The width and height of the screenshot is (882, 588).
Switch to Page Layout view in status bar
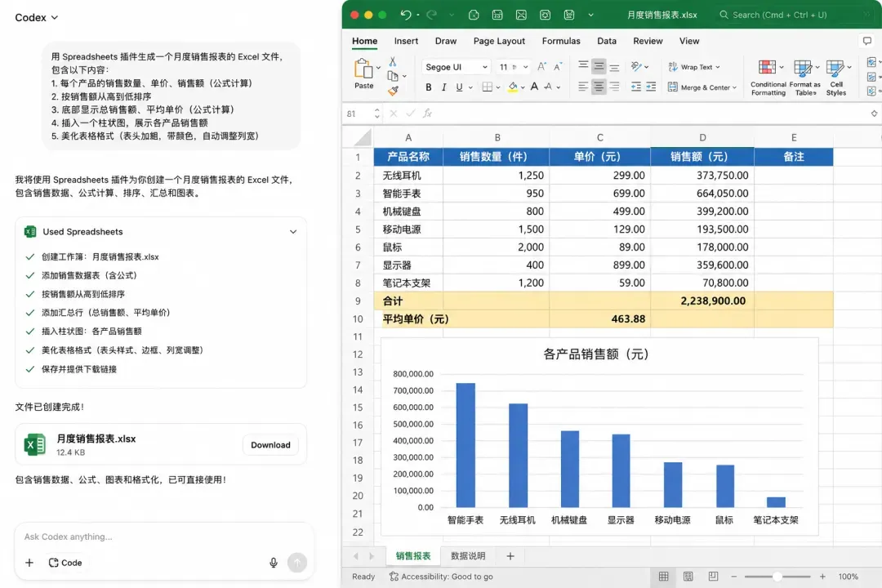[688, 577]
